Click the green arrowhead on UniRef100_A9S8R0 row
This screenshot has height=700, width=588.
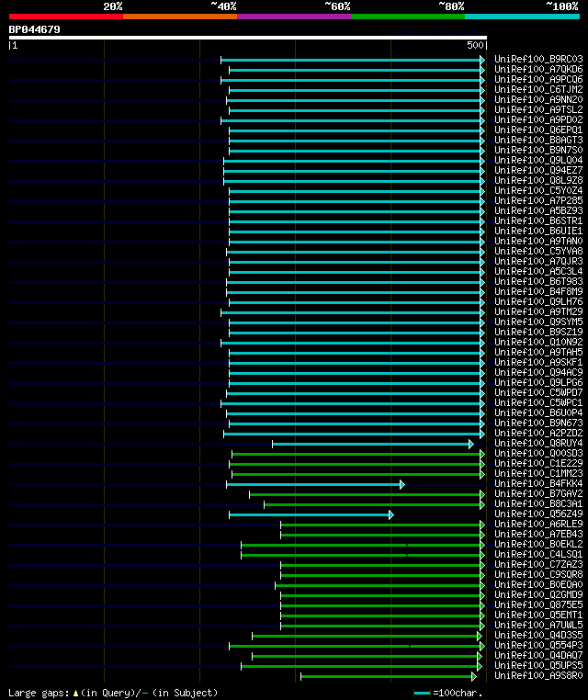(x=474, y=677)
